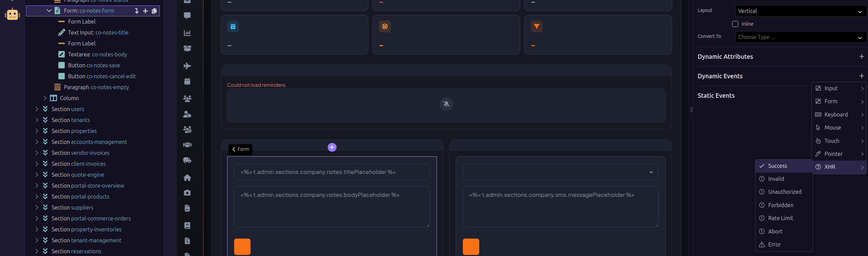Open the chat bubble sidebar icon

(187, 15)
